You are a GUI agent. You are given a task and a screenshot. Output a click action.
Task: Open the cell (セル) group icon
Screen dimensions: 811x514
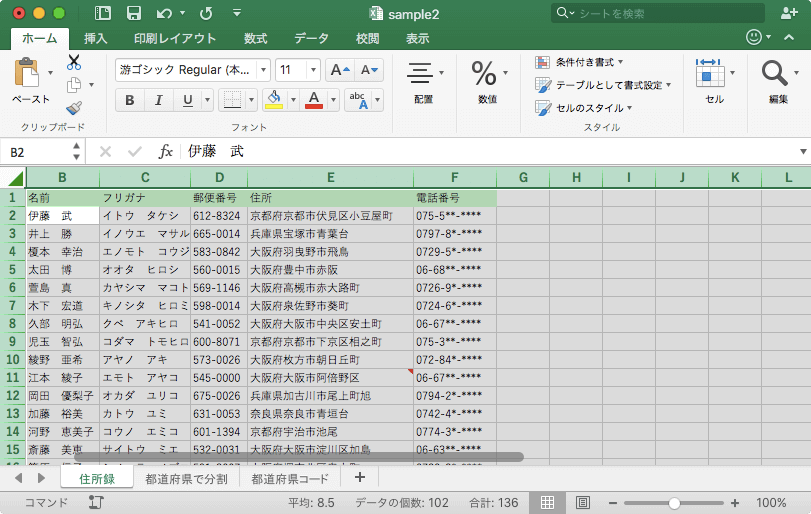pos(710,72)
